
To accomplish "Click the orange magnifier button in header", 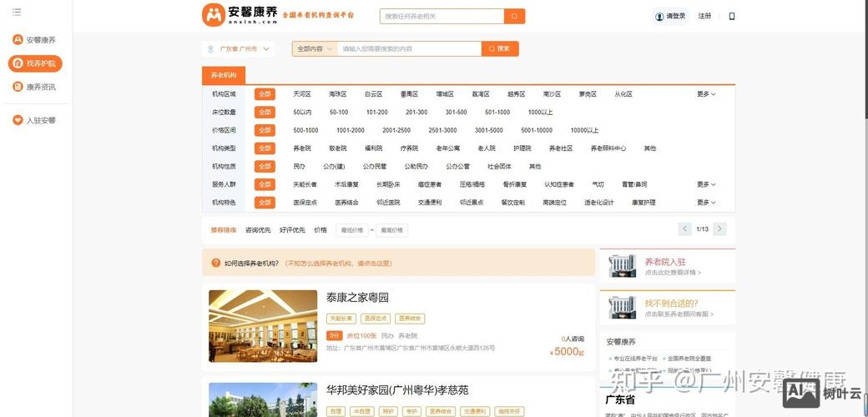I will pos(514,16).
